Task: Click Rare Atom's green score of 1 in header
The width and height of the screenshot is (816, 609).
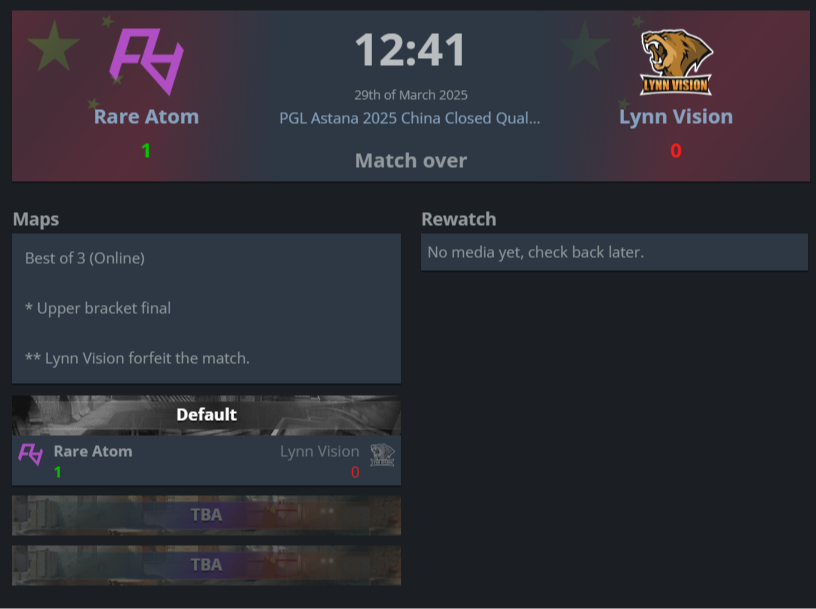Action: (146, 150)
